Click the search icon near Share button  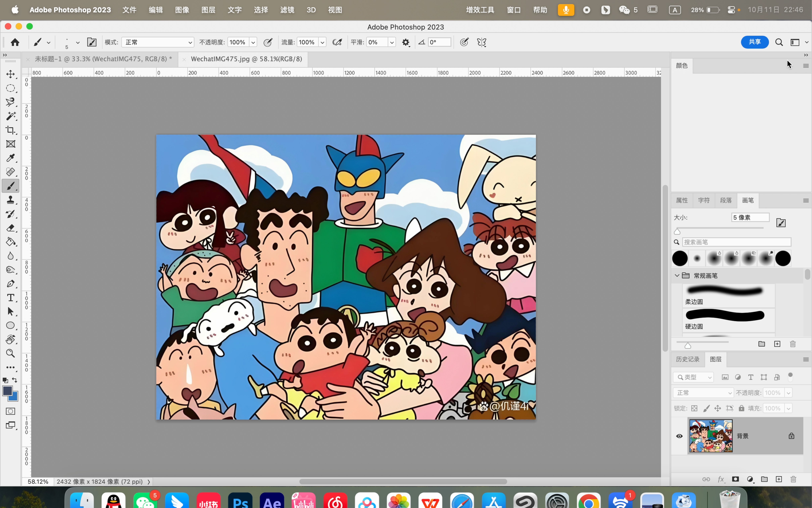[779, 42]
